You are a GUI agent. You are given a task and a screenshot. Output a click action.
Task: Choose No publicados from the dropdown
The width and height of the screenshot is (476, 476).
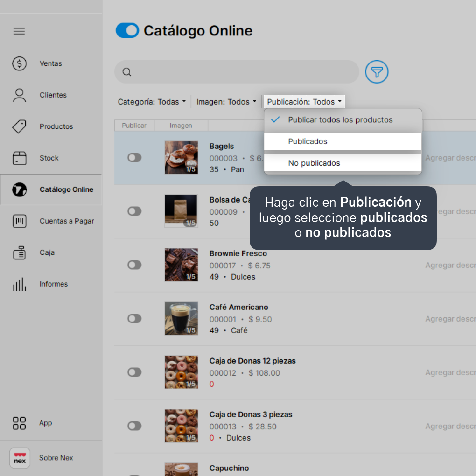tap(343, 163)
